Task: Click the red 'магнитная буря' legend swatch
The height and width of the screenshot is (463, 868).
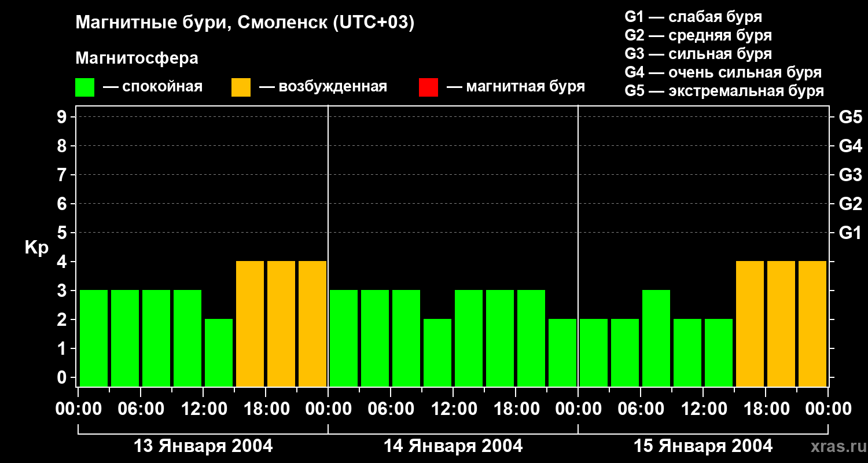Action: click(428, 87)
